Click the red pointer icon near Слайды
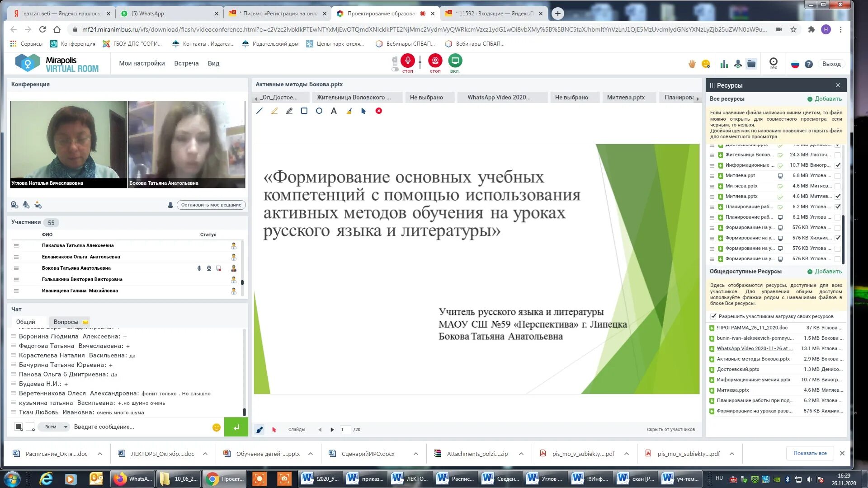The image size is (868, 488). [274, 430]
